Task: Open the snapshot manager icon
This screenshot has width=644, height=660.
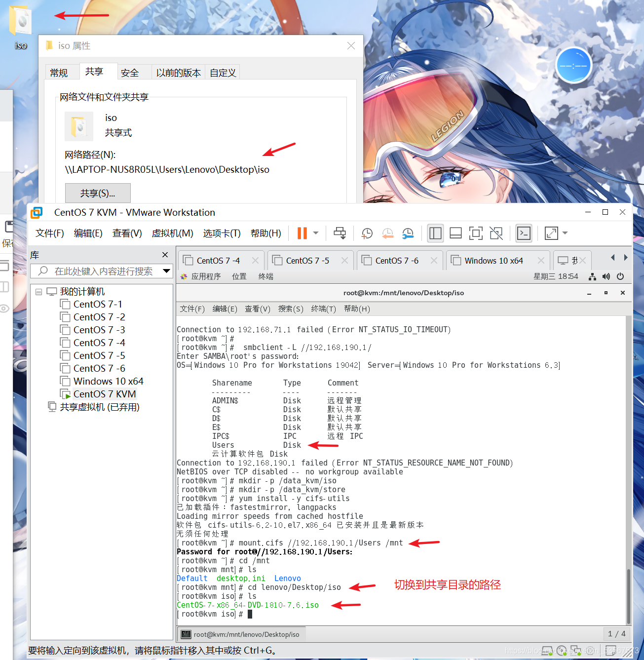Action: [408, 233]
